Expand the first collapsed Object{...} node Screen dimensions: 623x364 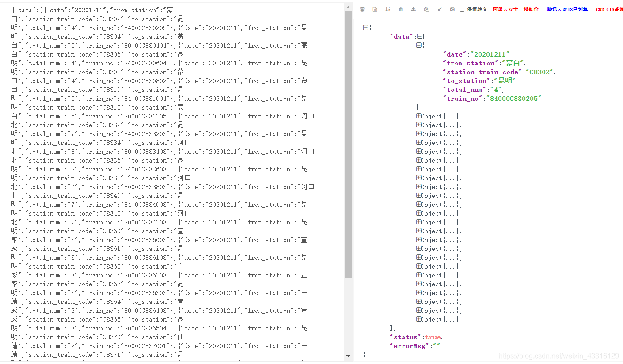(418, 116)
